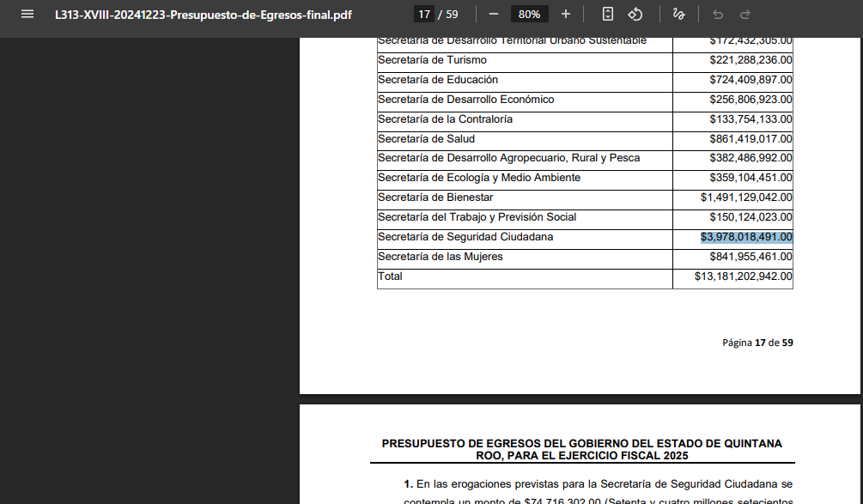Click the undo arrow icon
This screenshot has height=504, width=863.
coord(718,15)
